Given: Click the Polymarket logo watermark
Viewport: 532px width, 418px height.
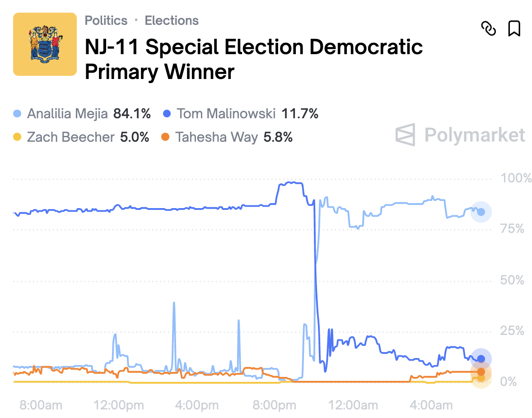Looking at the screenshot, I should tap(460, 135).
